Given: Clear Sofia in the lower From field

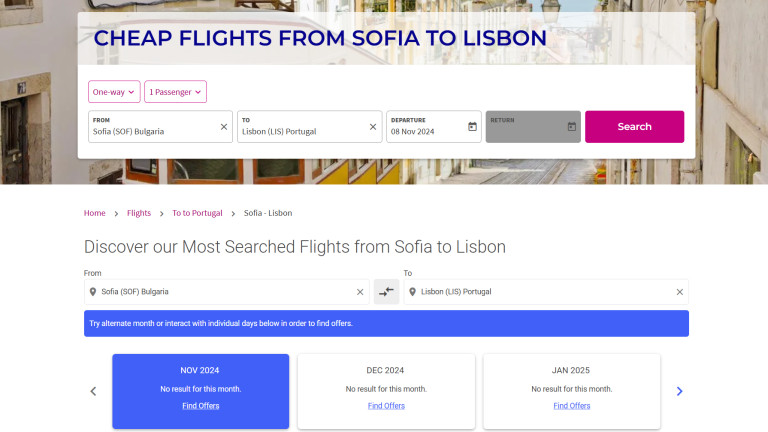Looking at the screenshot, I should (x=360, y=292).
